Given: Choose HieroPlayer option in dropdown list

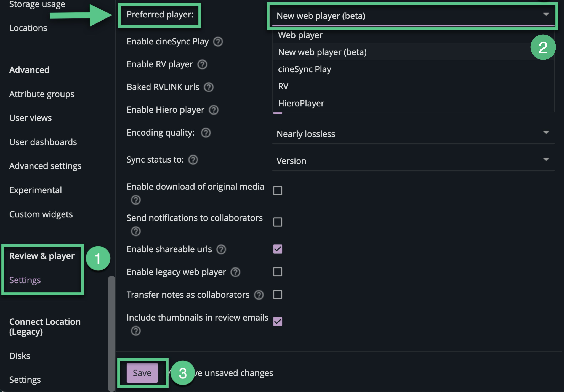Looking at the screenshot, I should [301, 103].
